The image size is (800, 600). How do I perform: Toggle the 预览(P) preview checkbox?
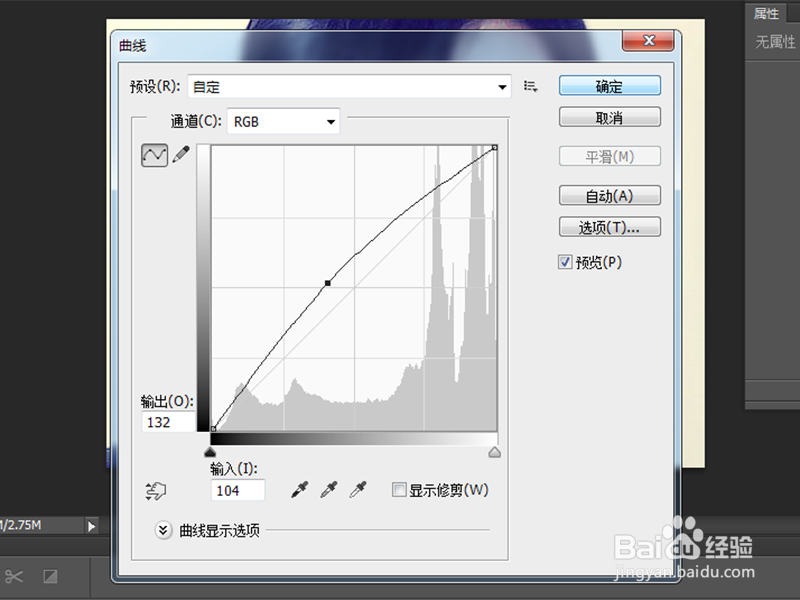coord(565,262)
